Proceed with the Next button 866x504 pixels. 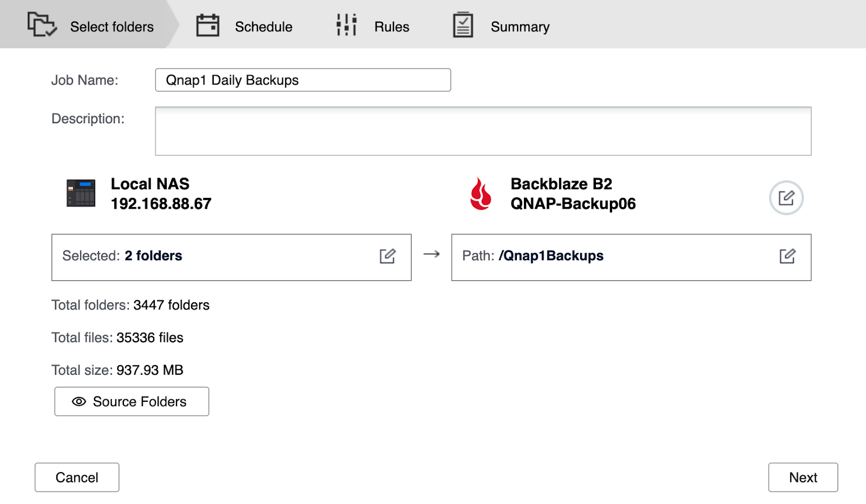[803, 478]
